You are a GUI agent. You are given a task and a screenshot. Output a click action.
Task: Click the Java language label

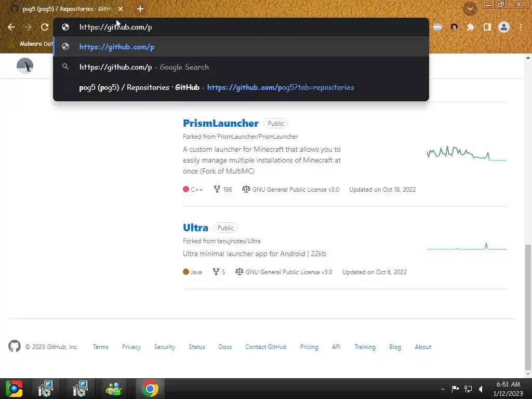click(192, 272)
